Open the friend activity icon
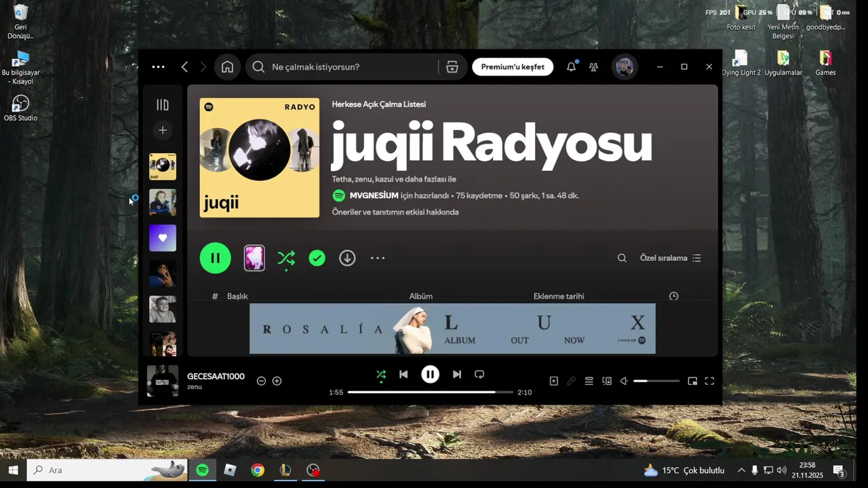868x488 pixels. pyautogui.click(x=593, y=67)
